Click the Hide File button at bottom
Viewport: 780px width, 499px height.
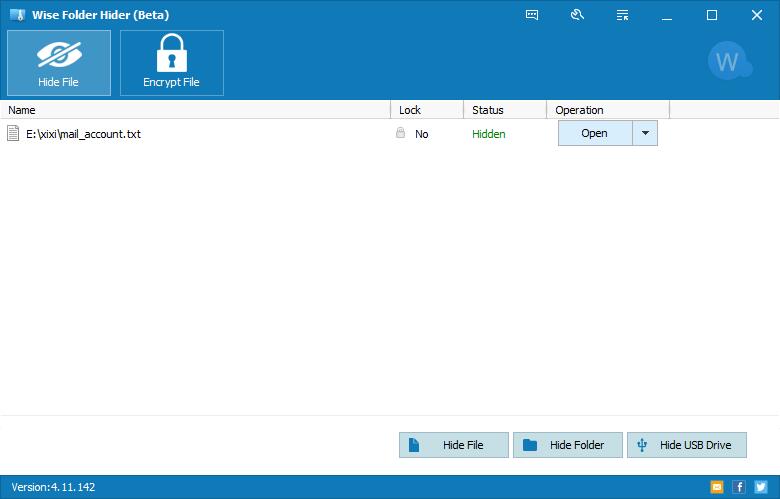click(x=454, y=445)
